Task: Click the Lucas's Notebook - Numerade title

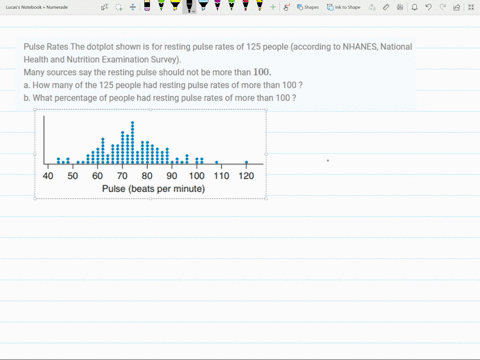Action: click(37, 7)
